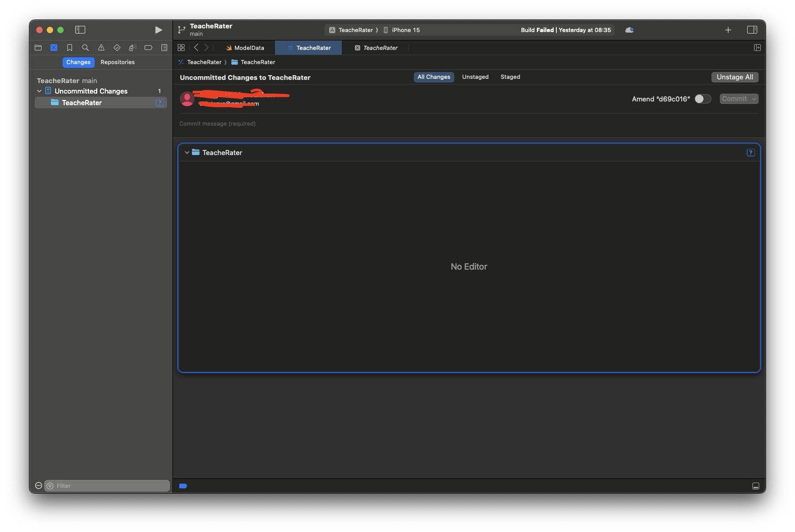Open the Library with the plus button
795x532 pixels.
[x=728, y=30]
